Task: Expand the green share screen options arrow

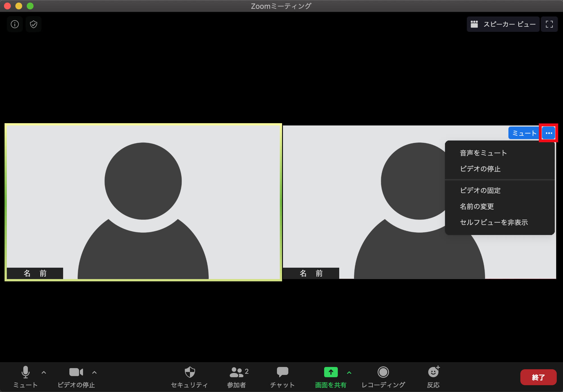Action: (x=349, y=372)
